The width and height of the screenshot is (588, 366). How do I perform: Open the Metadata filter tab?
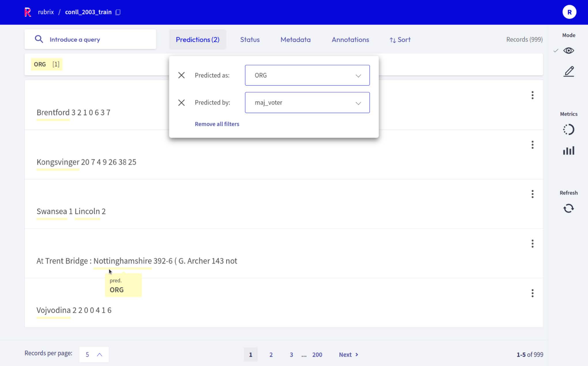coord(295,39)
